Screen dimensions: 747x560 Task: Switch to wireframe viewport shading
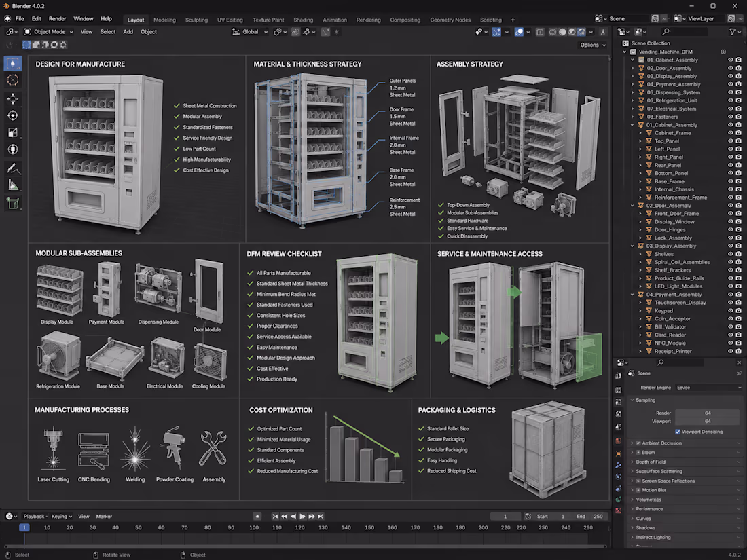[x=553, y=32]
